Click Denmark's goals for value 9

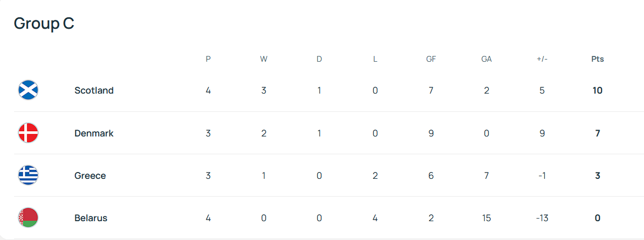coord(431,133)
